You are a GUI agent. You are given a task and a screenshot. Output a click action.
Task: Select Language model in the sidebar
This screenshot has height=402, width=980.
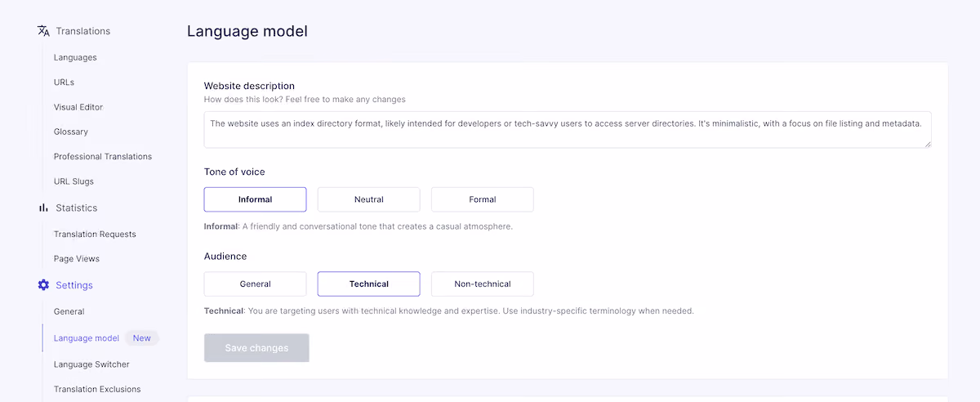coord(87,338)
